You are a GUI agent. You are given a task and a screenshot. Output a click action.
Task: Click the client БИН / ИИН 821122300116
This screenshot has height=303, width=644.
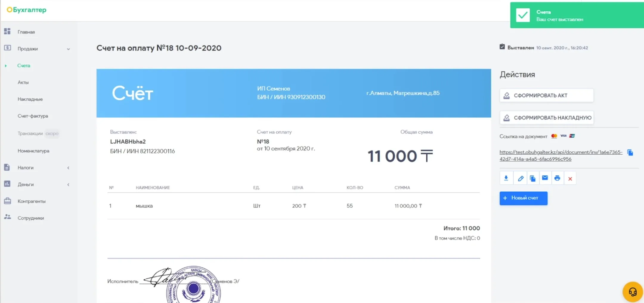[x=143, y=151]
